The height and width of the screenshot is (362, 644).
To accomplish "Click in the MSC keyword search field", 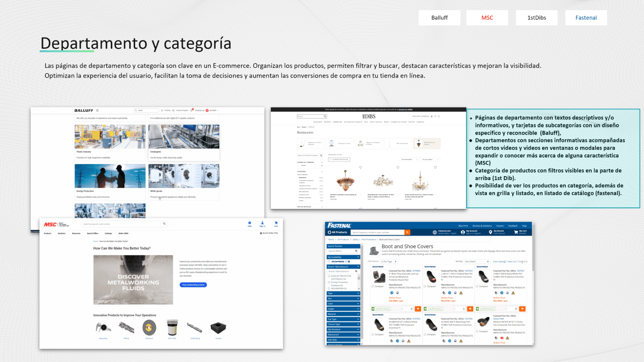I will [124, 224].
